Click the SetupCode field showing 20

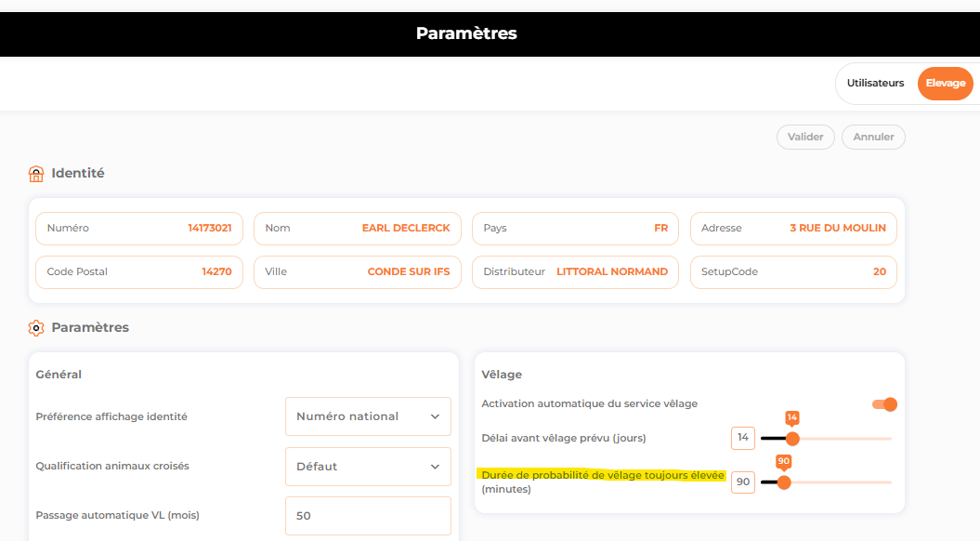tap(793, 272)
